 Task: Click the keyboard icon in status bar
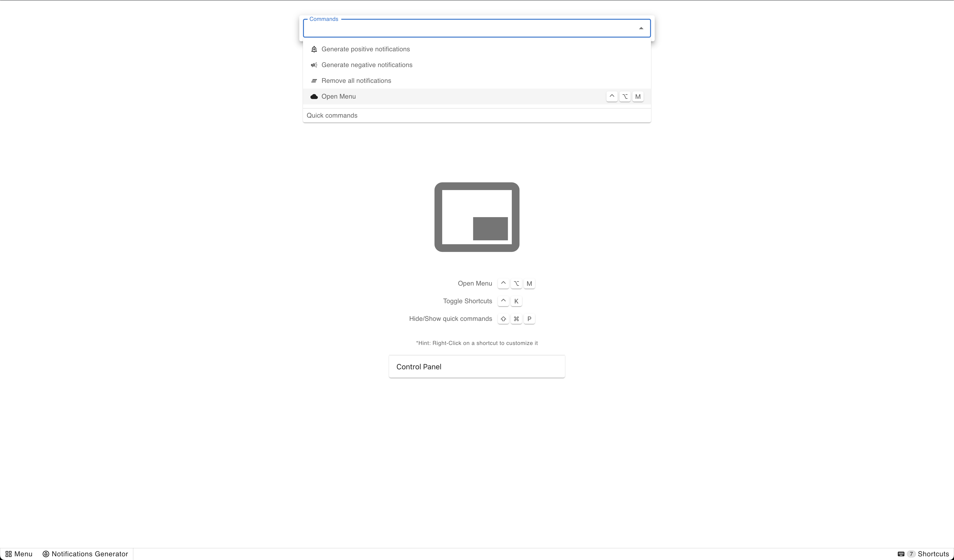tap(901, 554)
